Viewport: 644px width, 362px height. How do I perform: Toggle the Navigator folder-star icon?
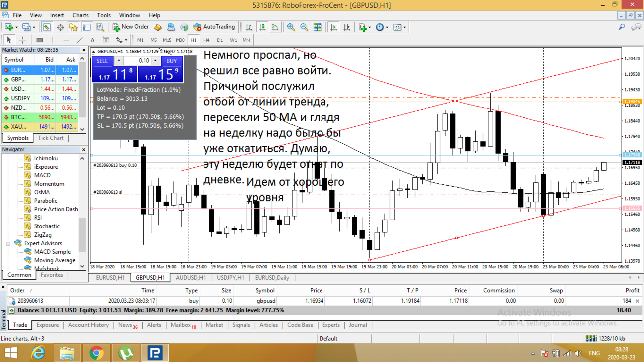click(73, 27)
